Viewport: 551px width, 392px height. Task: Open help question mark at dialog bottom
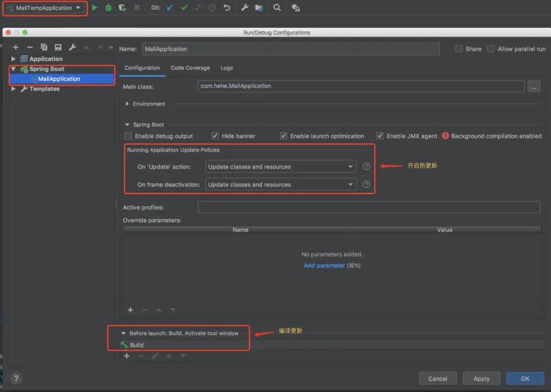(16, 378)
